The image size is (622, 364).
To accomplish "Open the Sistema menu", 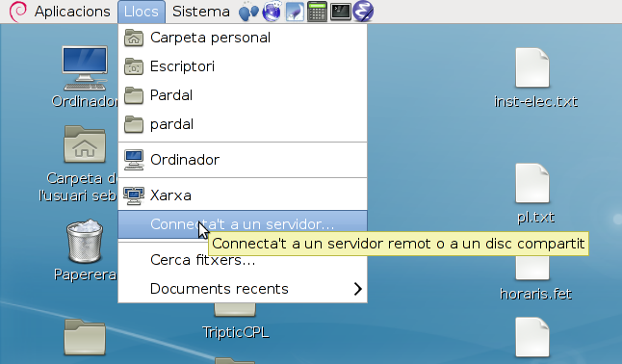I will tap(200, 12).
